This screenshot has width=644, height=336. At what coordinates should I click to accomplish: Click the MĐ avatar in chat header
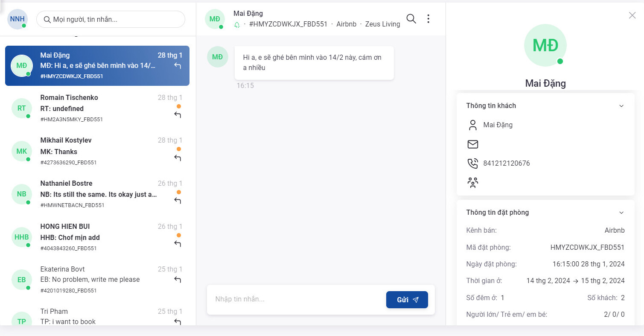215,19
